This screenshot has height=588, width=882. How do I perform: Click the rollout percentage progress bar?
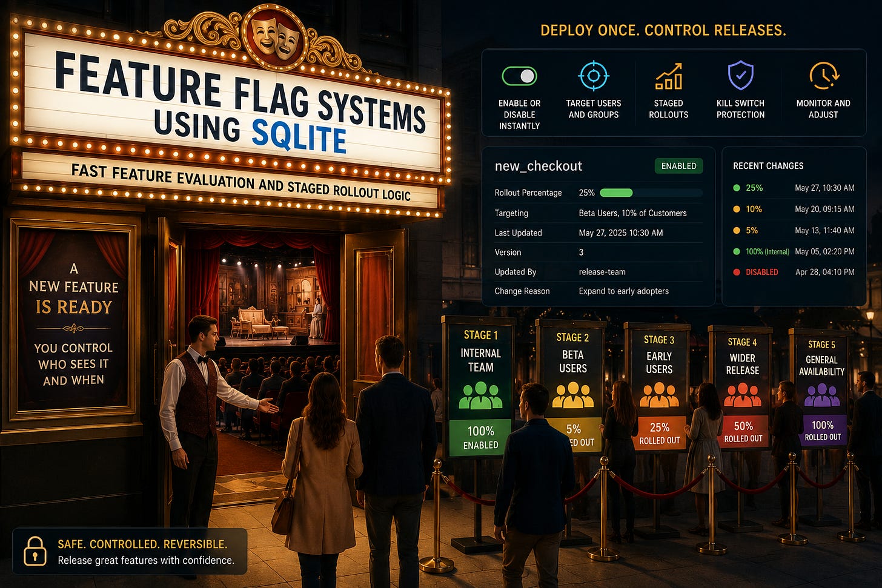tap(651, 193)
